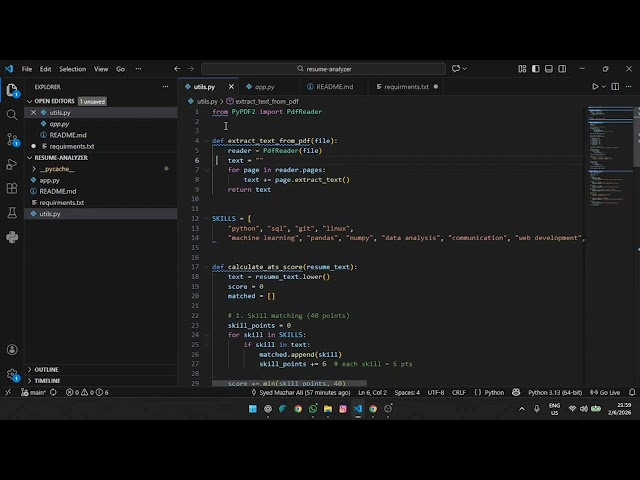Open Run and Debug view icon
Viewport: 640px width, 480px height.
(12, 164)
